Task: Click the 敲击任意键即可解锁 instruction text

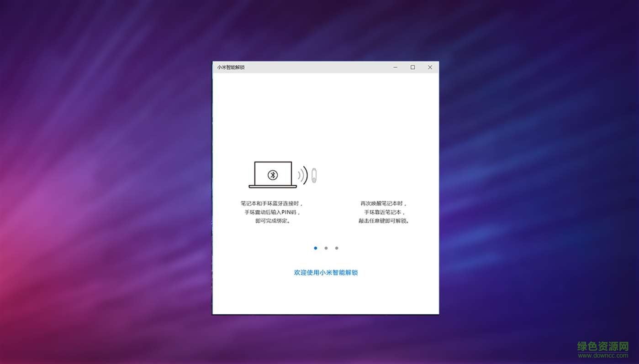Action: point(384,220)
